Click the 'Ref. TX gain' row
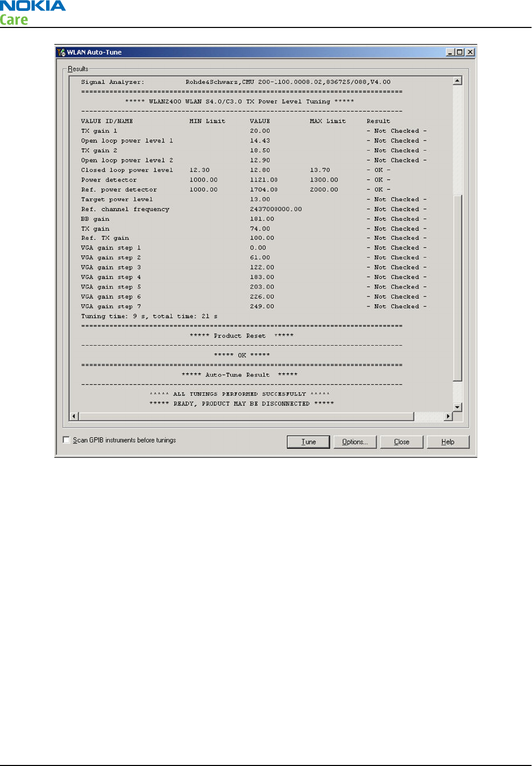This screenshot has height=766, width=532. (254, 238)
